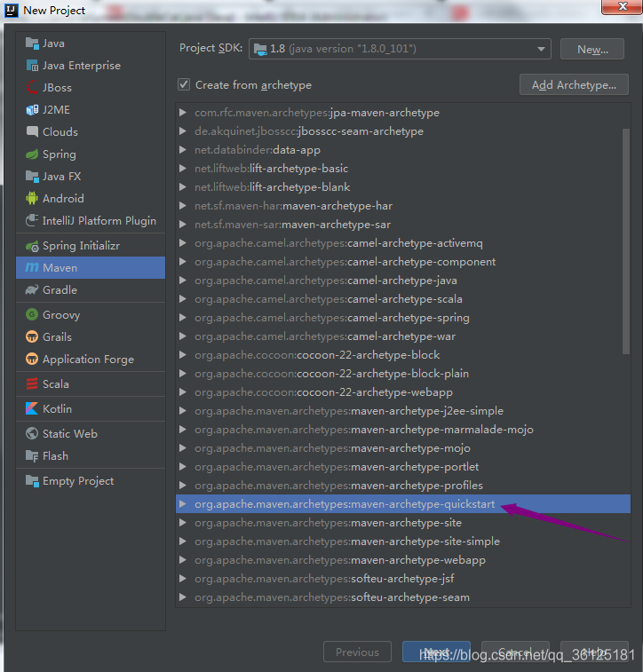This screenshot has width=643, height=672.
Task: Select maven-archetype-portlet row
Action: 403,467
